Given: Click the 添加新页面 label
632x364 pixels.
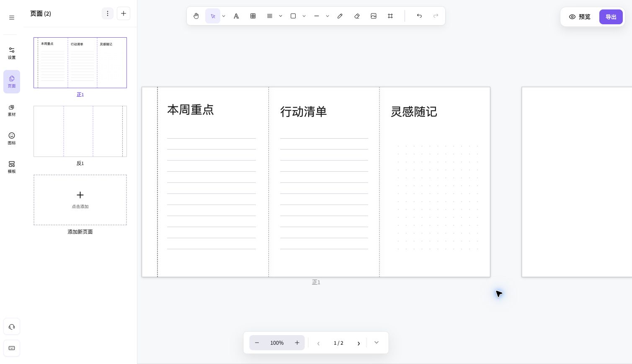Looking at the screenshot, I should [x=80, y=232].
